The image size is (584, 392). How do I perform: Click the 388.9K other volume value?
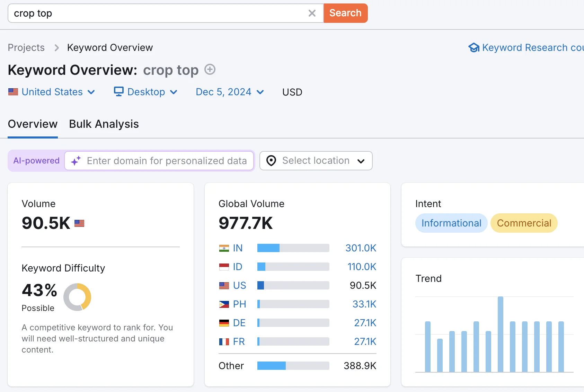coord(360,366)
